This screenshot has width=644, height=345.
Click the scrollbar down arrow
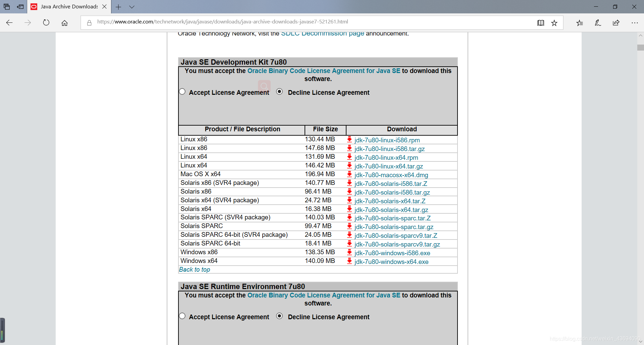[640, 341]
